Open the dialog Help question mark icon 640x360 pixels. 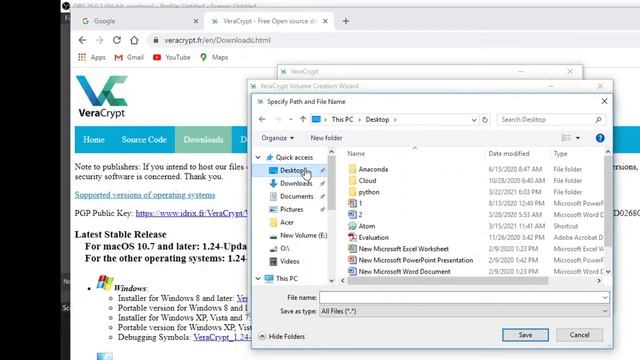click(600, 138)
